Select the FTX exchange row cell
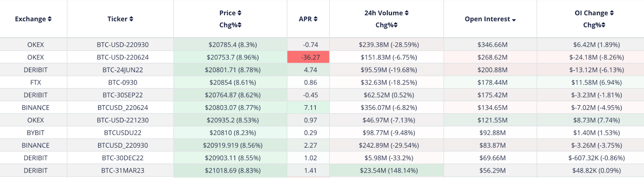 [35, 82]
